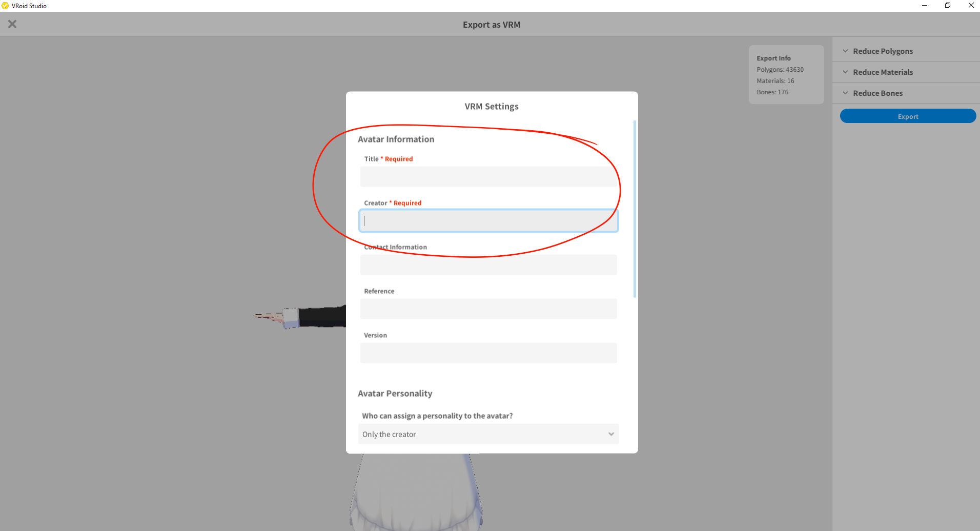Expand the Reduce Bones section
This screenshot has height=531, width=980.
tap(906, 93)
